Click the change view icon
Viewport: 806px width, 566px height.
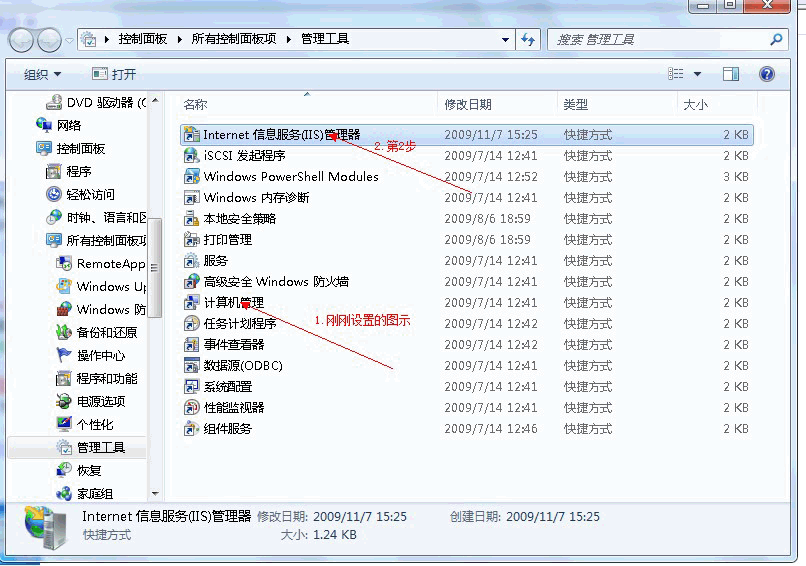675,74
